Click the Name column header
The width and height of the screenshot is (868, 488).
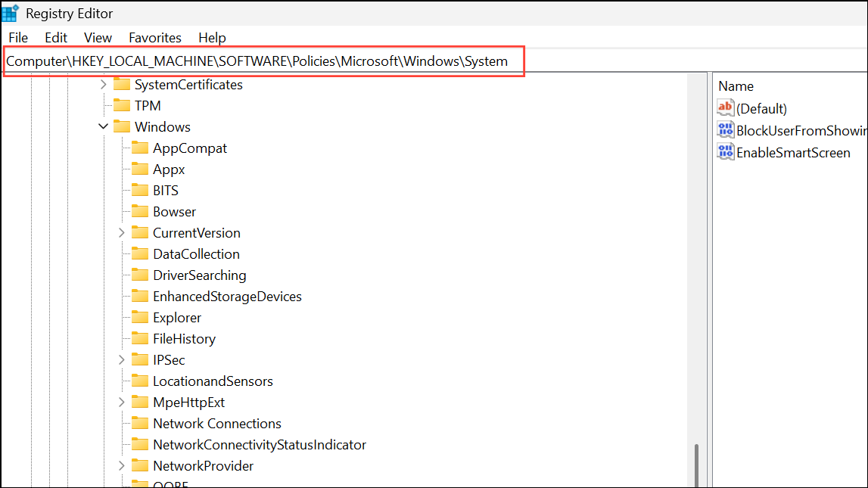[736, 86]
